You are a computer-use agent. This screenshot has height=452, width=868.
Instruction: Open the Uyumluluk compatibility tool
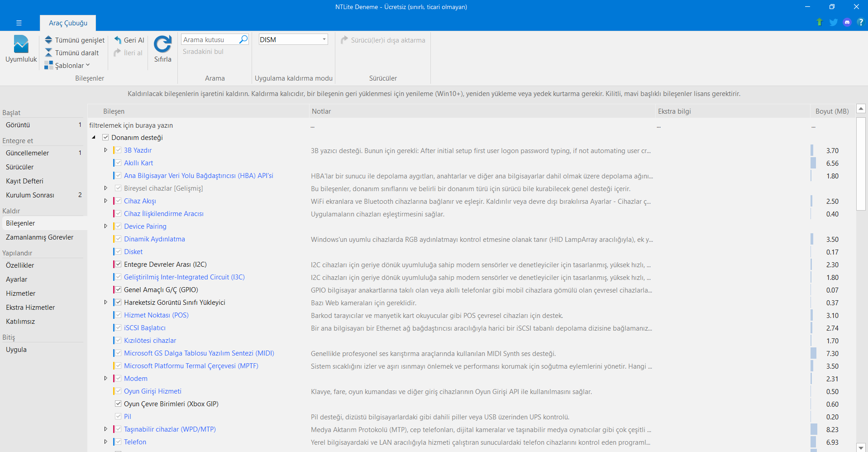coord(21,49)
